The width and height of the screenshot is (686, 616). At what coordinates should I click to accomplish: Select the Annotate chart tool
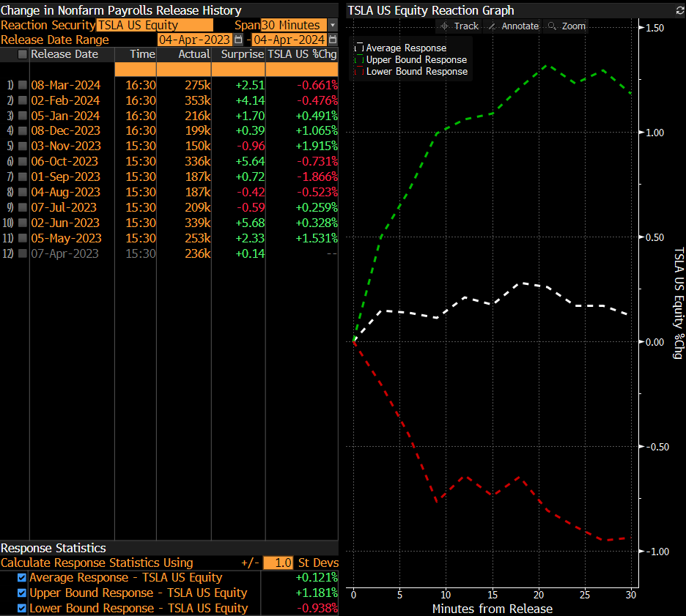click(x=514, y=26)
